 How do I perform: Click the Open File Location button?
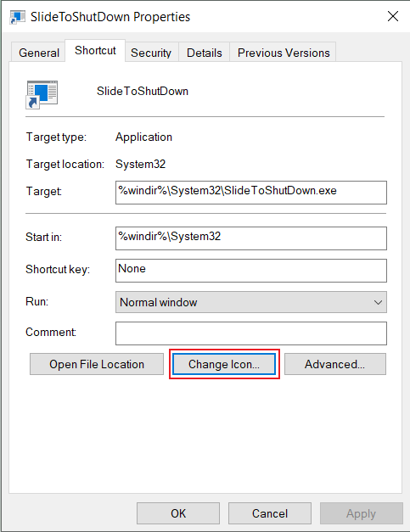pos(97,364)
